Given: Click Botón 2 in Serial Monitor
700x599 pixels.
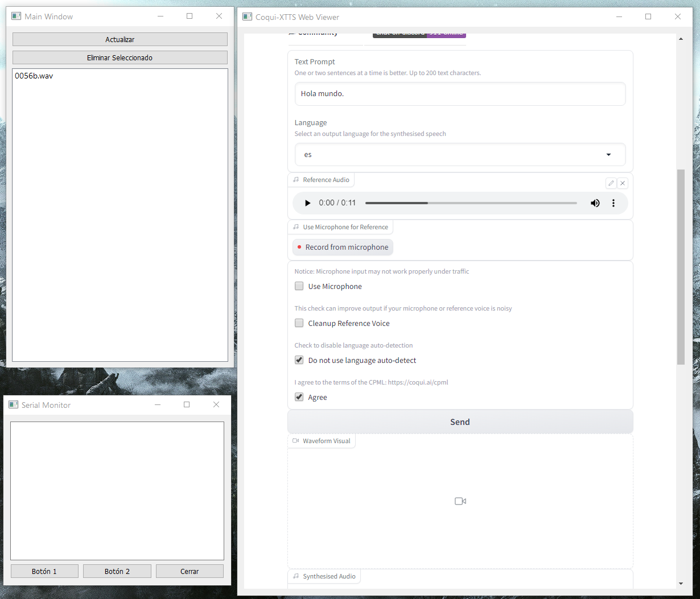Looking at the screenshot, I should click(117, 571).
